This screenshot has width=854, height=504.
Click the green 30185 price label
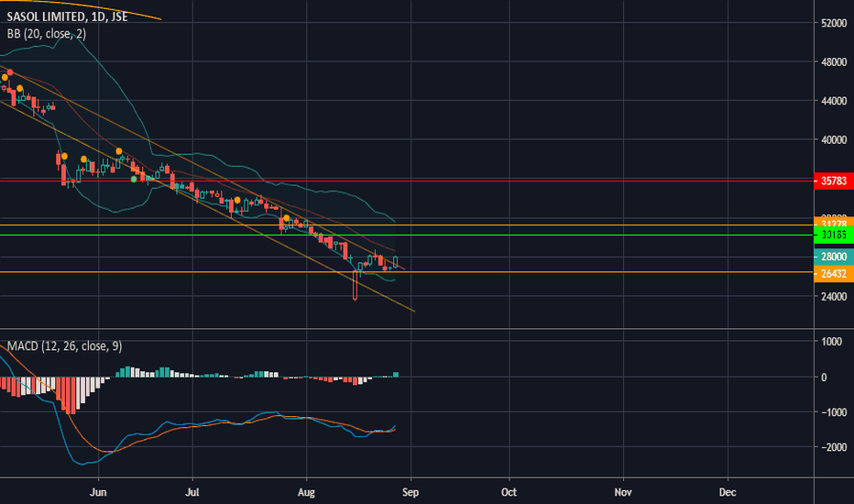[833, 236]
